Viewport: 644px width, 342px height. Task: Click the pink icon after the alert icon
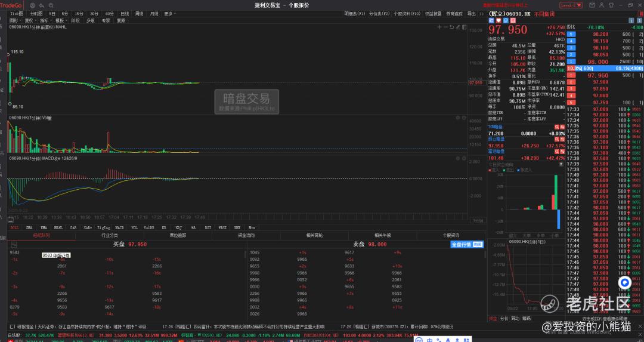[x=513, y=20]
